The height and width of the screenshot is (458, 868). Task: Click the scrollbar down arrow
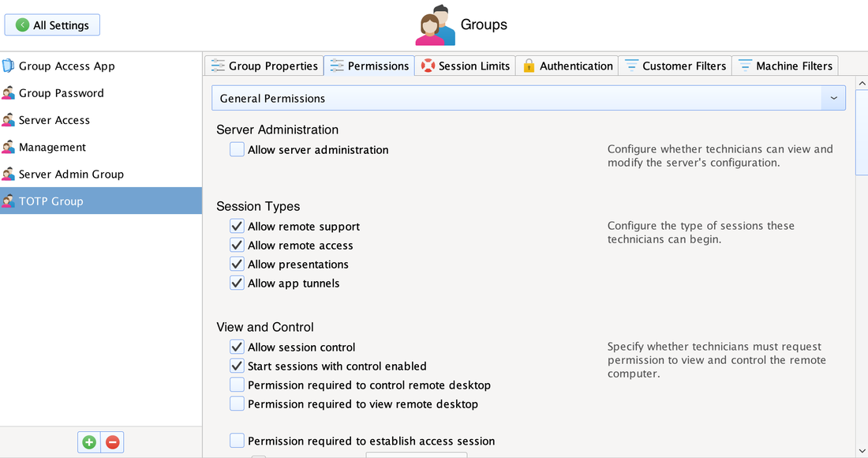coord(862,452)
